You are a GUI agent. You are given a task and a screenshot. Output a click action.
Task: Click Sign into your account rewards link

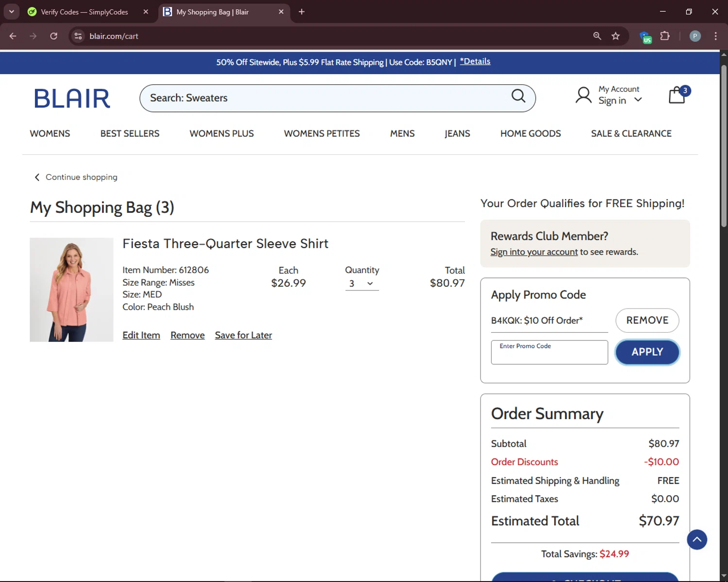pos(534,252)
